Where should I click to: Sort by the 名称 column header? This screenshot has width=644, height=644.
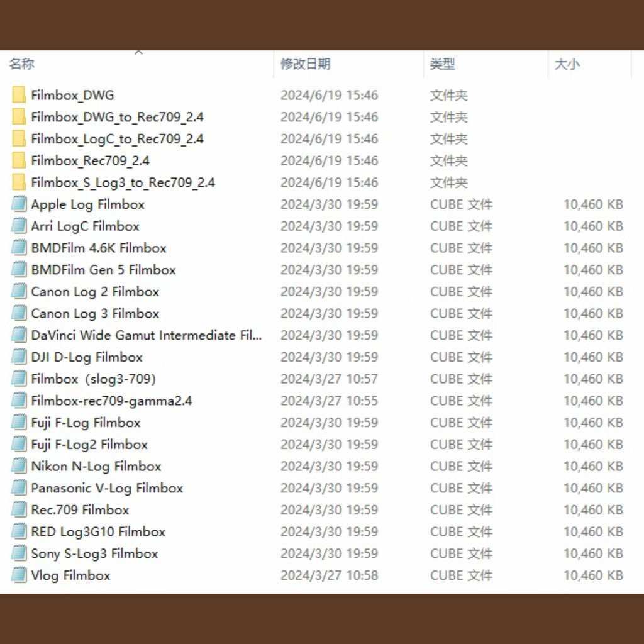click(22, 64)
